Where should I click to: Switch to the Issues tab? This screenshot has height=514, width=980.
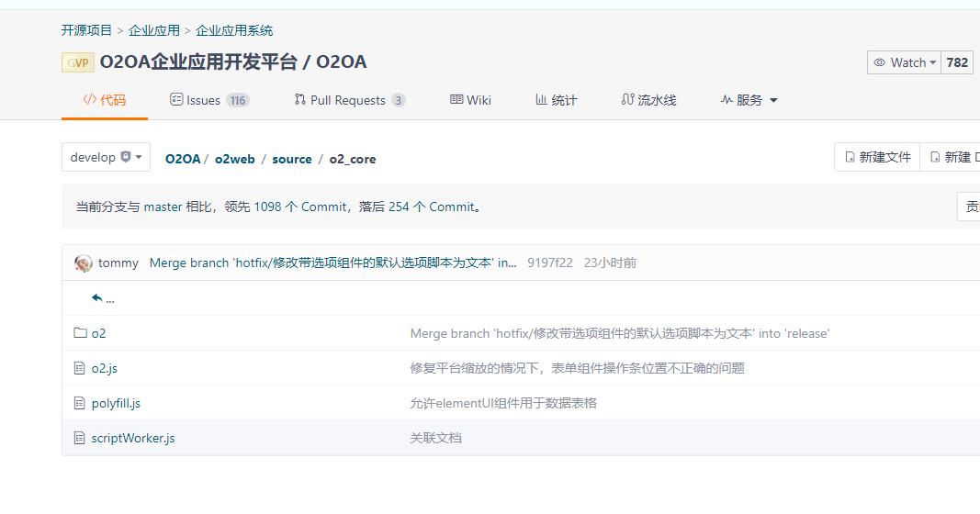208,100
